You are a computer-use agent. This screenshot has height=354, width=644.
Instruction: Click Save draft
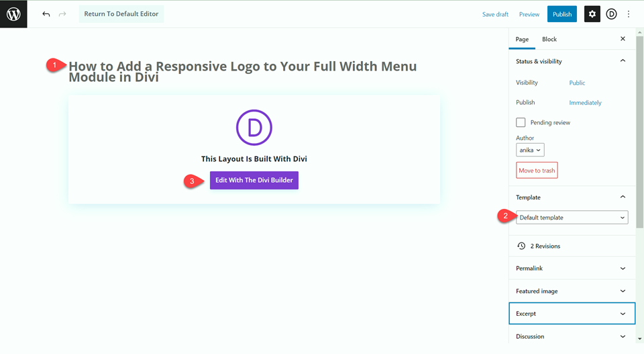point(495,14)
